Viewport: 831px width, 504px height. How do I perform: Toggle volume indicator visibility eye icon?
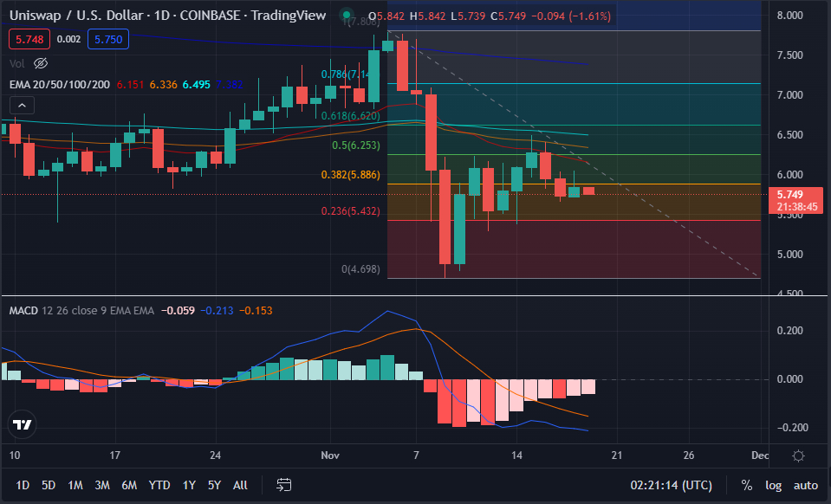[41, 63]
